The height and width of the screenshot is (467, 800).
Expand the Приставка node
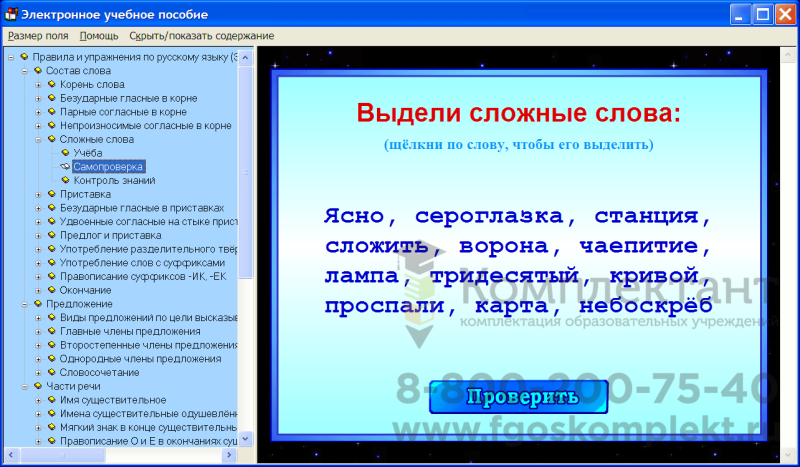click(38, 194)
